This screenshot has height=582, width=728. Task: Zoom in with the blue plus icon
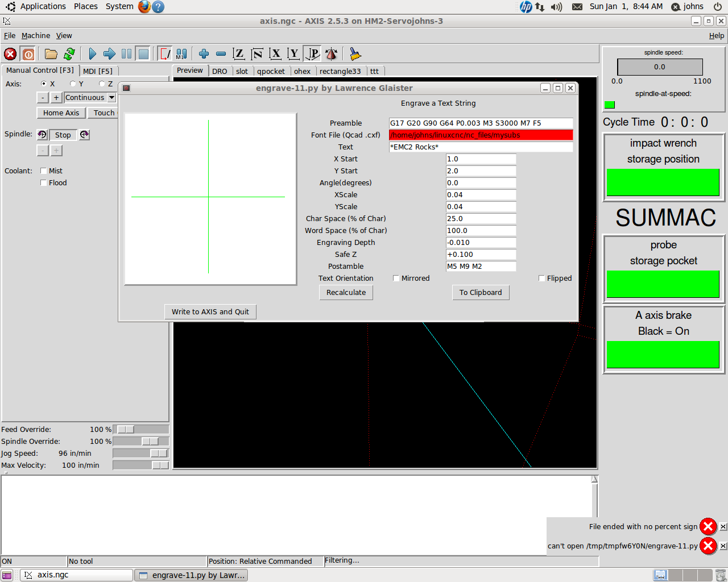click(x=204, y=54)
